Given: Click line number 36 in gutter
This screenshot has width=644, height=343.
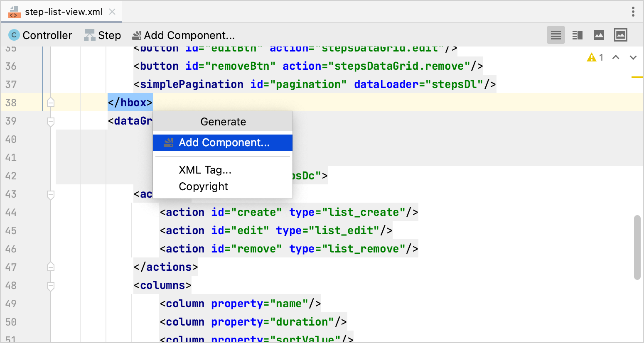Looking at the screenshot, I should point(11,66).
